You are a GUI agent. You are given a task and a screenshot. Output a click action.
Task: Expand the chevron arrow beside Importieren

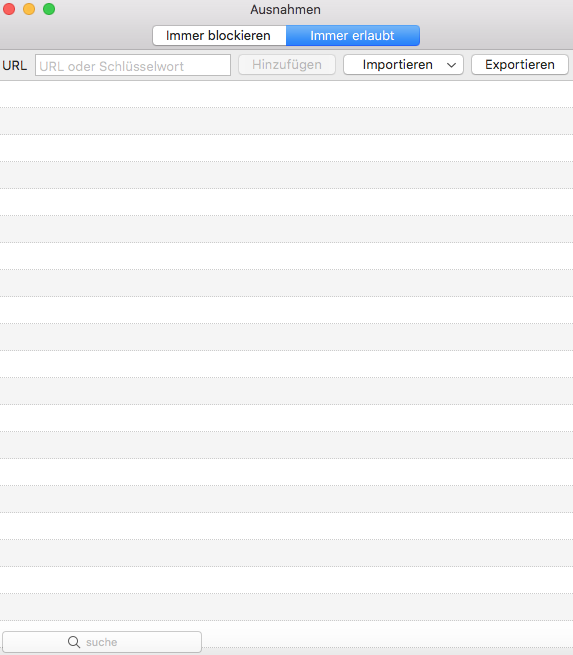click(451, 65)
